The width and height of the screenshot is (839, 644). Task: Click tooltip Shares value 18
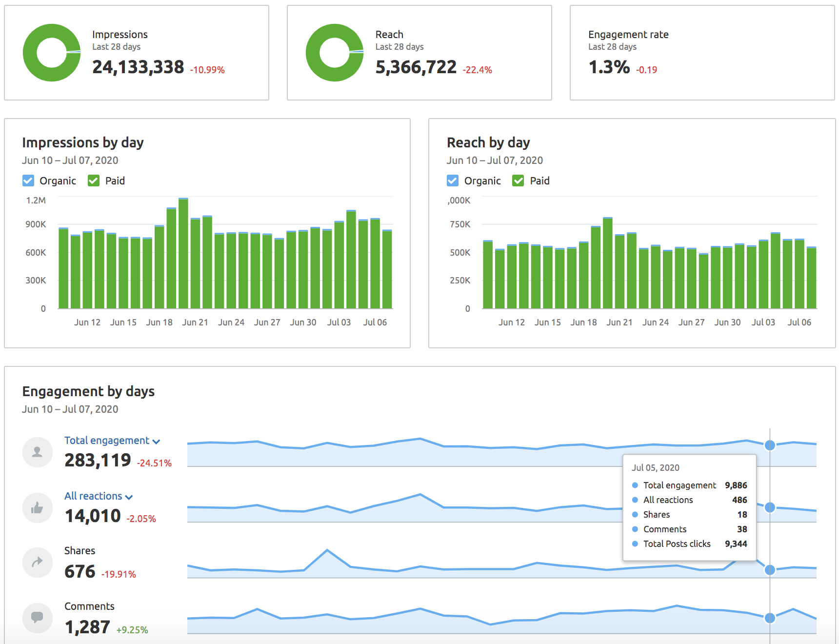(x=742, y=514)
